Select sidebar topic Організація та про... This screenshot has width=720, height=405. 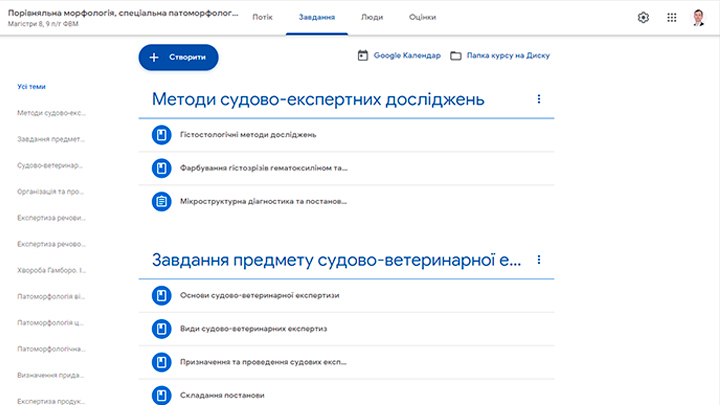tap(51, 191)
